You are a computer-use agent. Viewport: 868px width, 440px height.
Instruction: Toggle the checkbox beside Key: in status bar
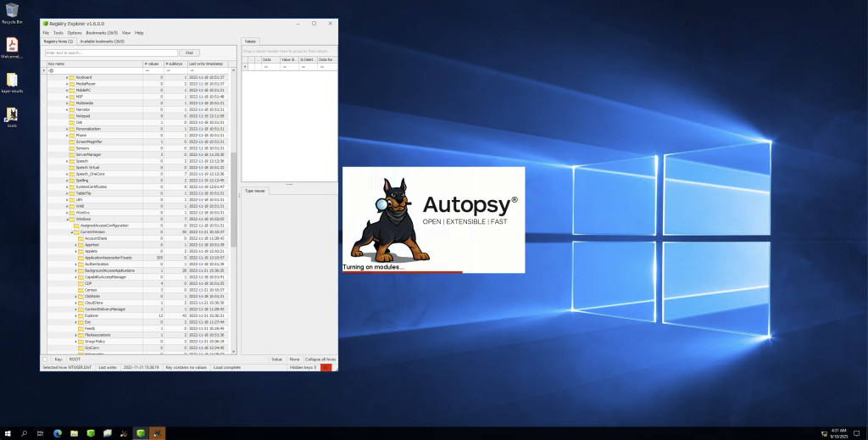pos(45,359)
